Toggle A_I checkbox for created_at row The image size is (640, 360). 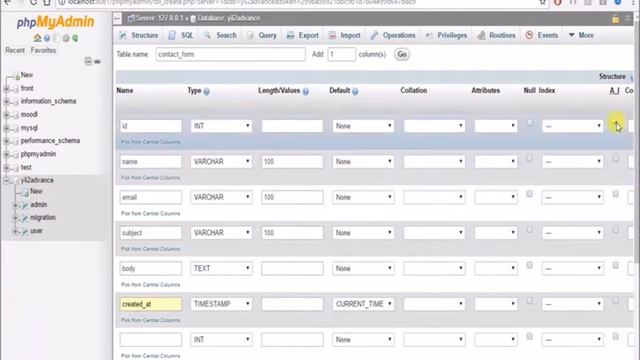[616, 300]
